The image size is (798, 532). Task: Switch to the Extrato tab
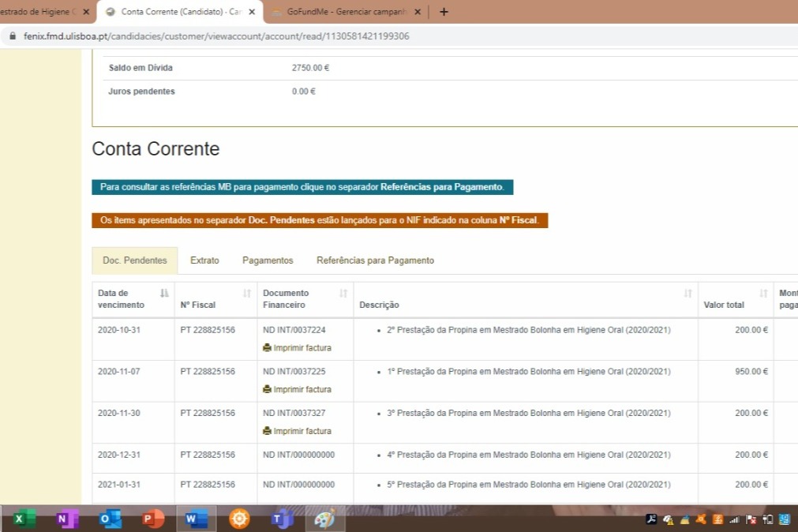pos(204,260)
